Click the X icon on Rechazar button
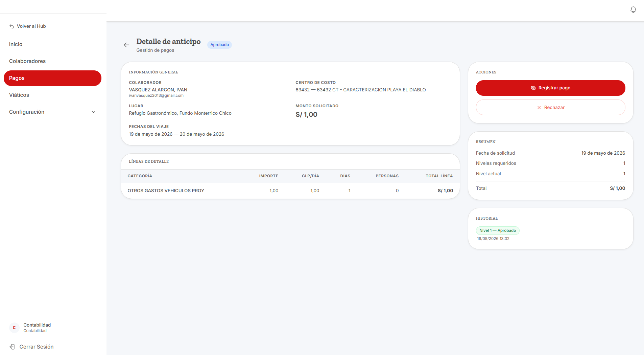 [539, 108]
